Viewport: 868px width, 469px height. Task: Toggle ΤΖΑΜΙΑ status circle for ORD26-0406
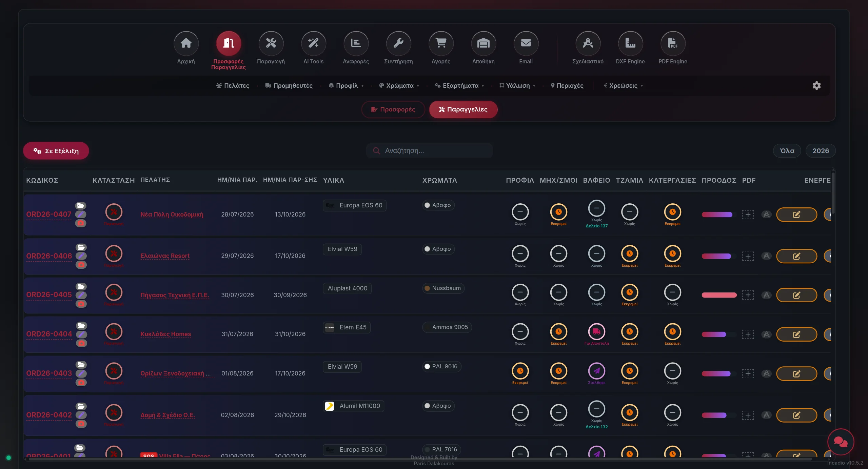tap(629, 253)
